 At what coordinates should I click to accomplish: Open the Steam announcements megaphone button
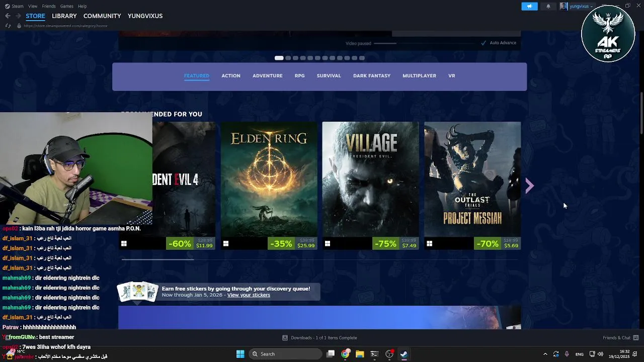point(529,6)
